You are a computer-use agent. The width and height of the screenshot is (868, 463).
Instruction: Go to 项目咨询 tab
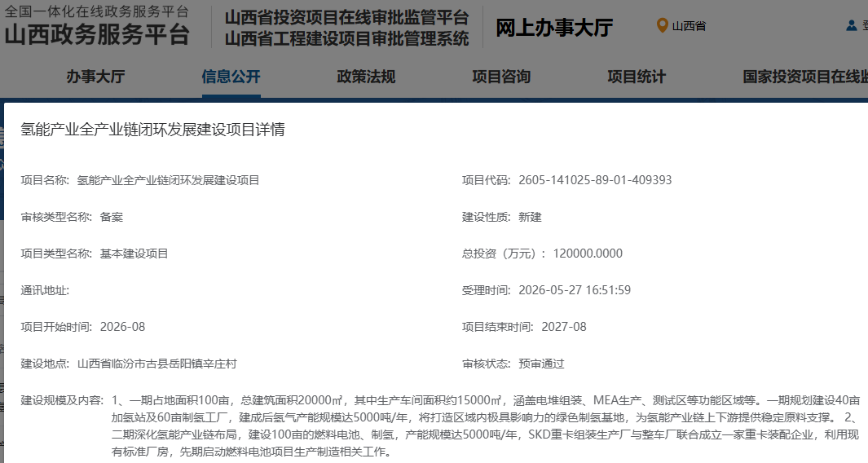(501, 77)
